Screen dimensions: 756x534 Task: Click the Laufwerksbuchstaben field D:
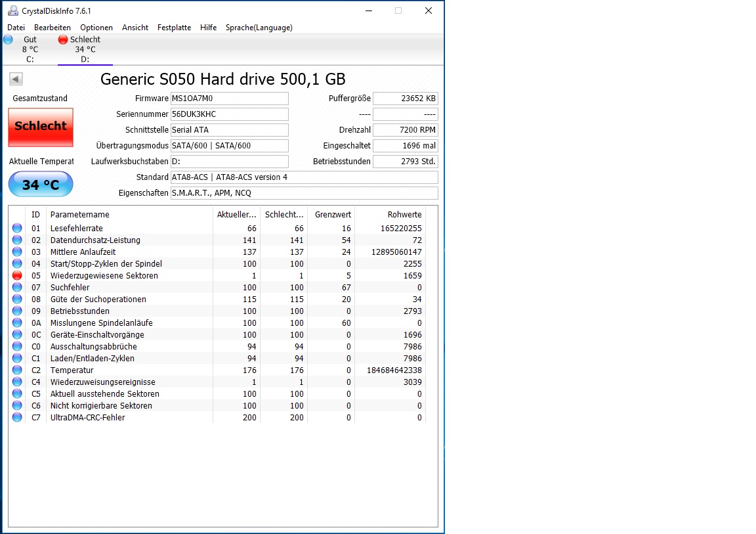pos(230,162)
